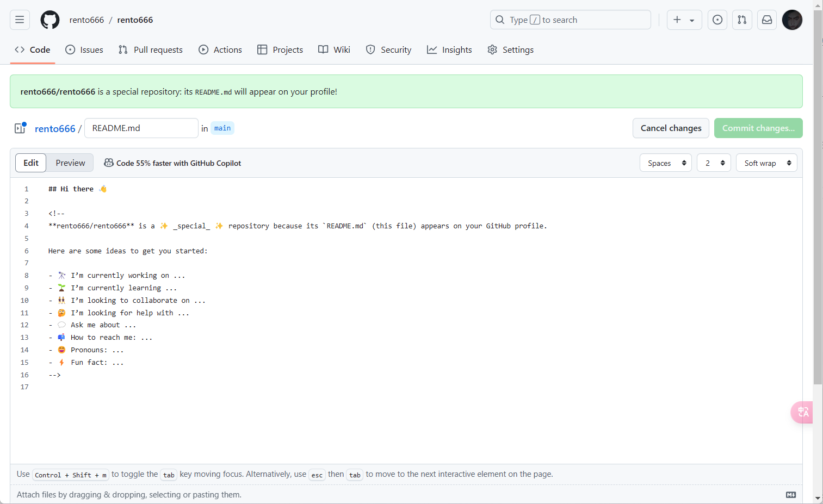Screen dimensions: 823x504
Task: Open the bold rento666 repository link in header
Action: [135, 20]
